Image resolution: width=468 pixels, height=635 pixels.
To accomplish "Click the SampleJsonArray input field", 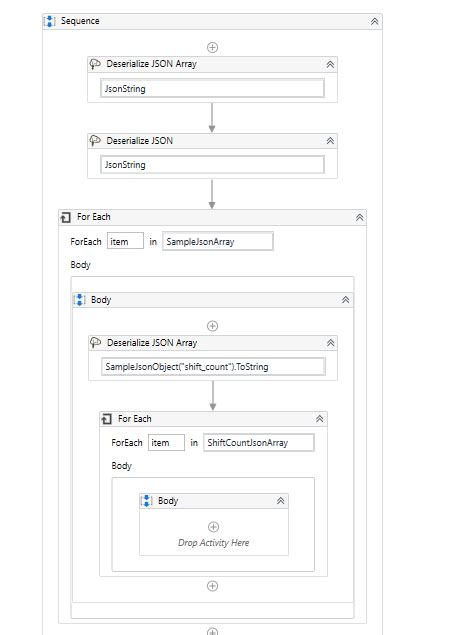I will tap(218, 241).
